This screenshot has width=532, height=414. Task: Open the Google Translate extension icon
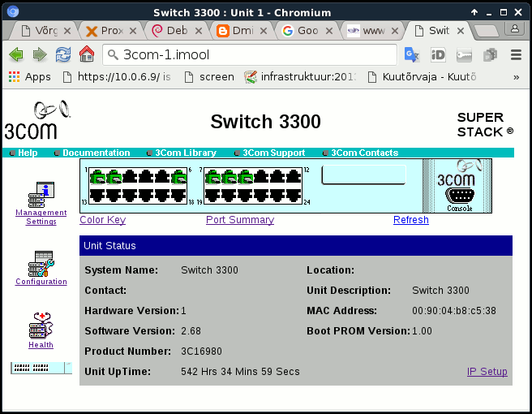click(x=411, y=54)
